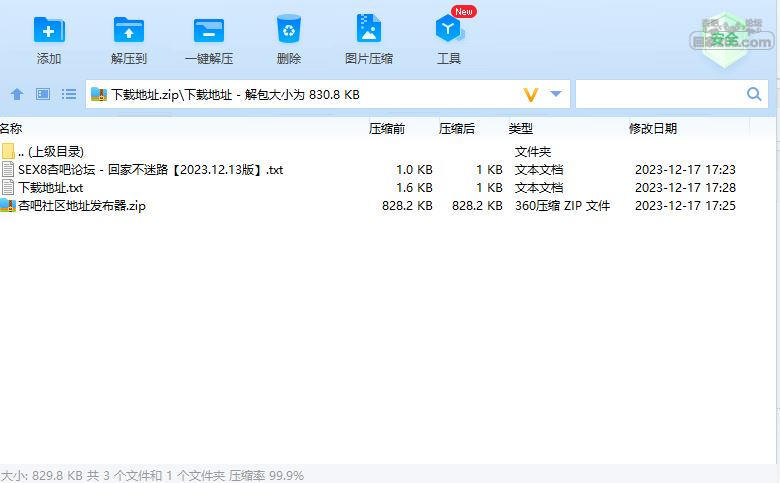Sort by 修改日期 column header
The width and height of the screenshot is (780, 483).
[x=653, y=129]
